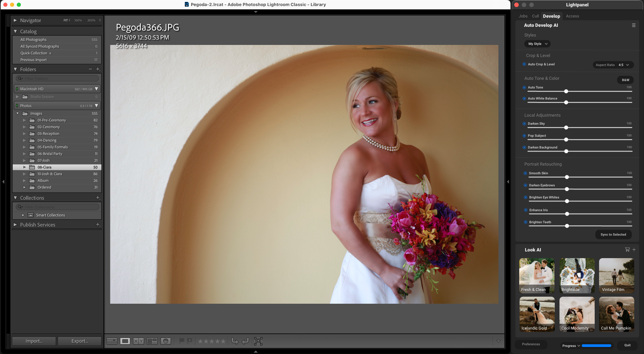This screenshot has height=354, width=644.
Task: Toggle Darken Sky local adjustment
Action: tap(524, 124)
